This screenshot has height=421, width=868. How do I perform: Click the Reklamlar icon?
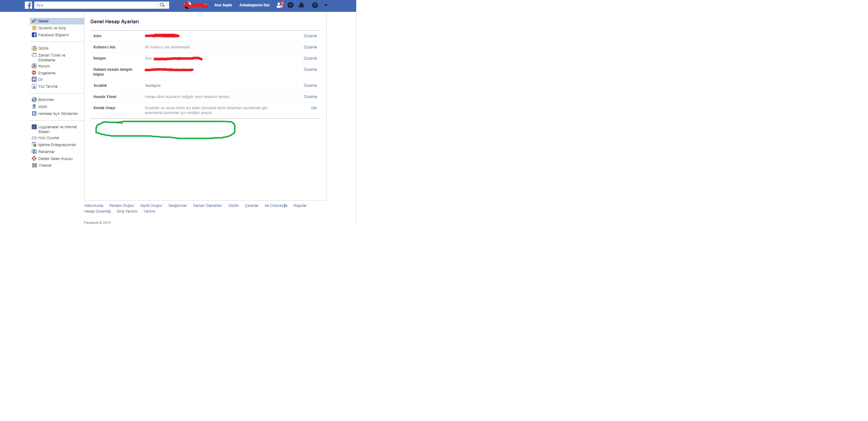coord(34,152)
